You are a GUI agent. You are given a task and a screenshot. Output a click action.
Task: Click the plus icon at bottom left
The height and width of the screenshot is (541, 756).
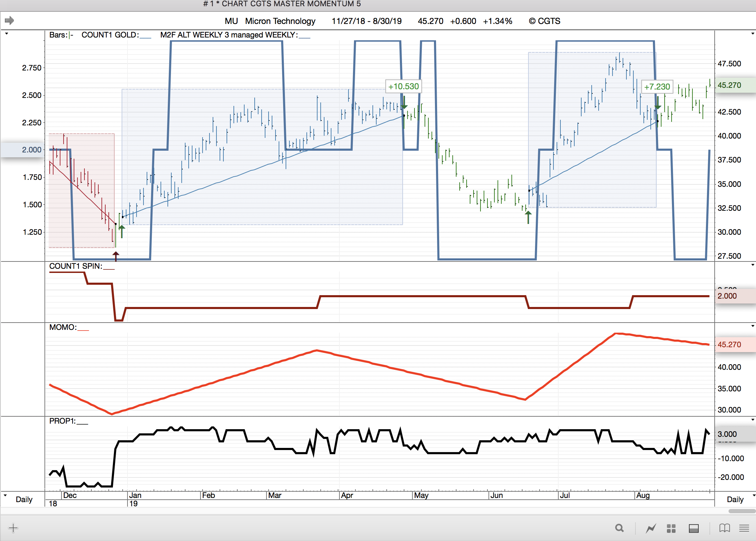click(x=13, y=528)
